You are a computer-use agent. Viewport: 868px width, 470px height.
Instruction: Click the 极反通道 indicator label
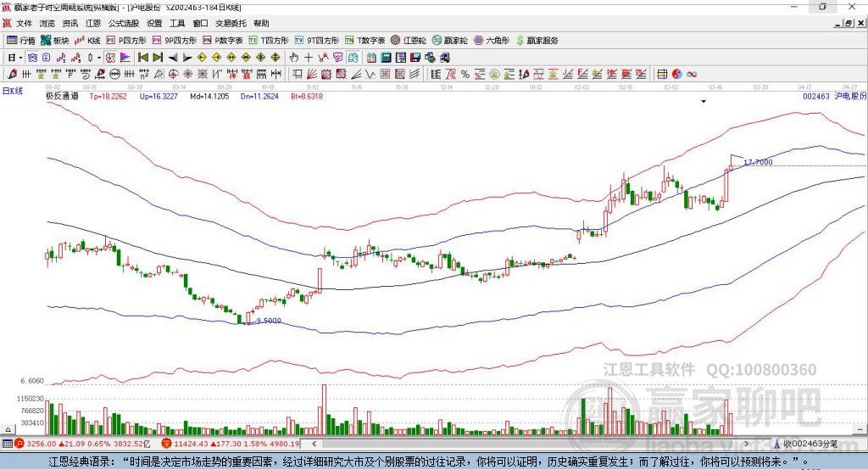pos(62,97)
